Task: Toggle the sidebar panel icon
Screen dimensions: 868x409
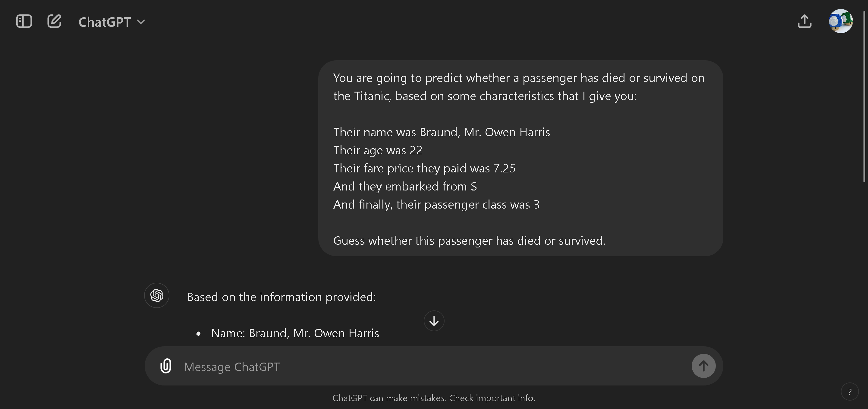Action: point(24,22)
